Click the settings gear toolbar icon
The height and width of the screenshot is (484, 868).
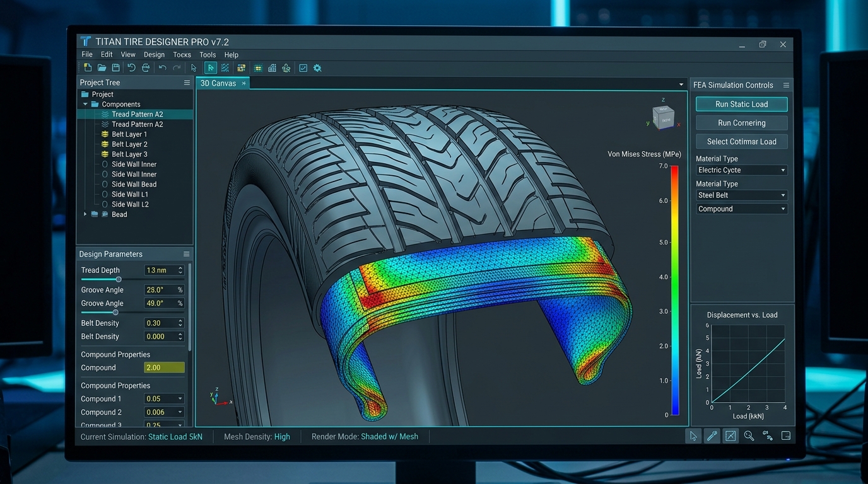(x=317, y=68)
